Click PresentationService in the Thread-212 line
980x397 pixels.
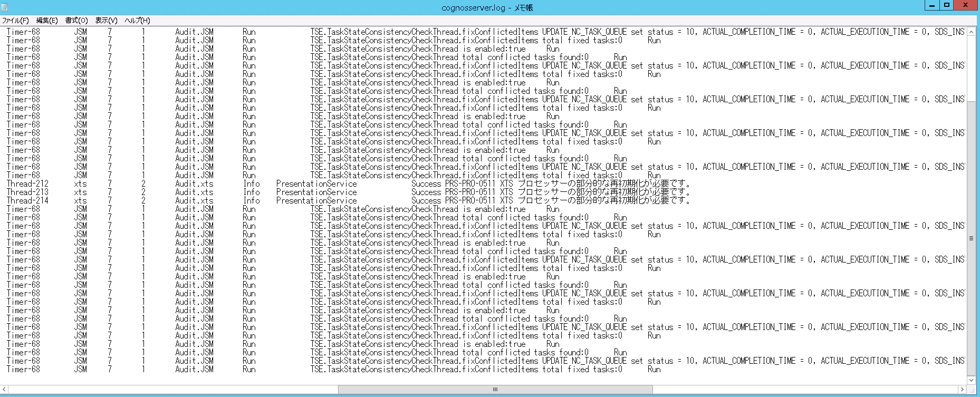point(316,184)
